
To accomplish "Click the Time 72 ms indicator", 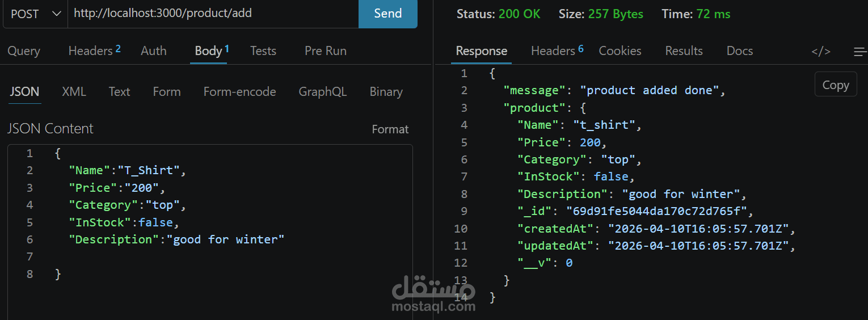I will (696, 14).
